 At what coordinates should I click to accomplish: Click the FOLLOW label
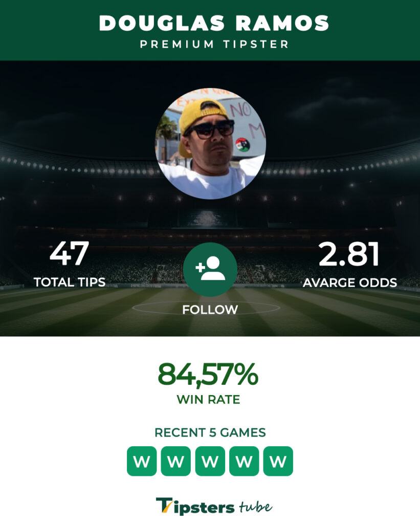(x=210, y=310)
